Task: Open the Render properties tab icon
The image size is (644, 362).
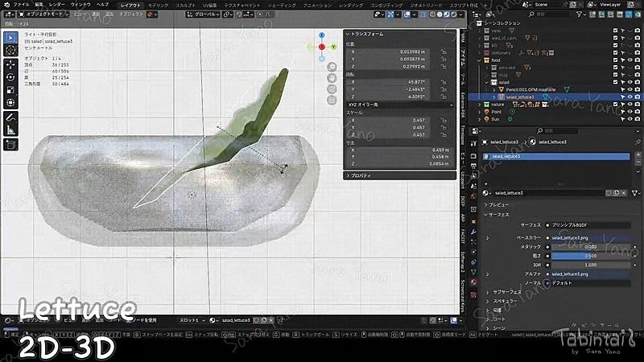Action: click(x=473, y=156)
